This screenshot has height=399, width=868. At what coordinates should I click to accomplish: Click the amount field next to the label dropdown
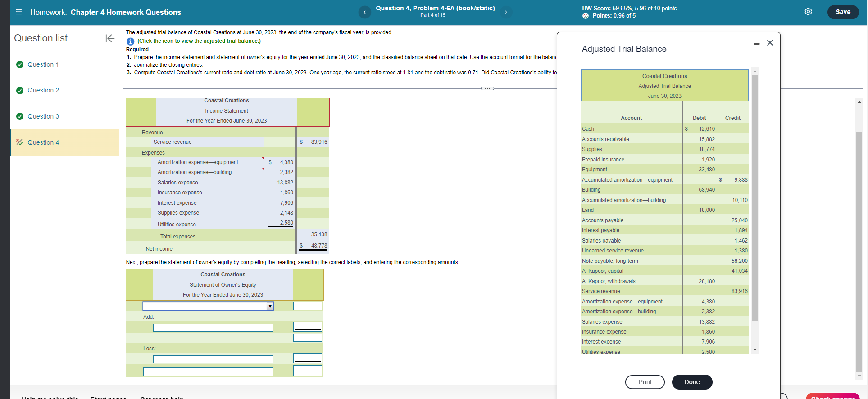[308, 306]
